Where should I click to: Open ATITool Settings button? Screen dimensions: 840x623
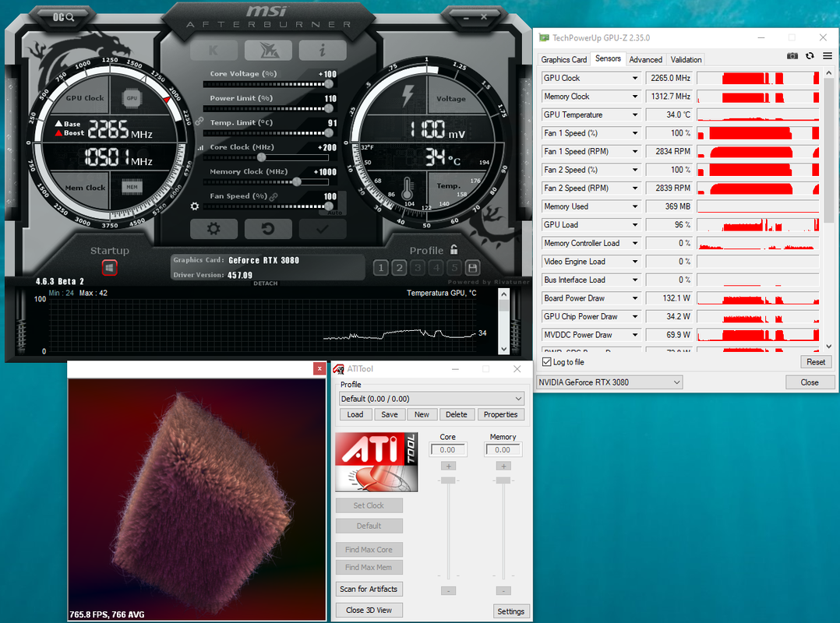510,611
